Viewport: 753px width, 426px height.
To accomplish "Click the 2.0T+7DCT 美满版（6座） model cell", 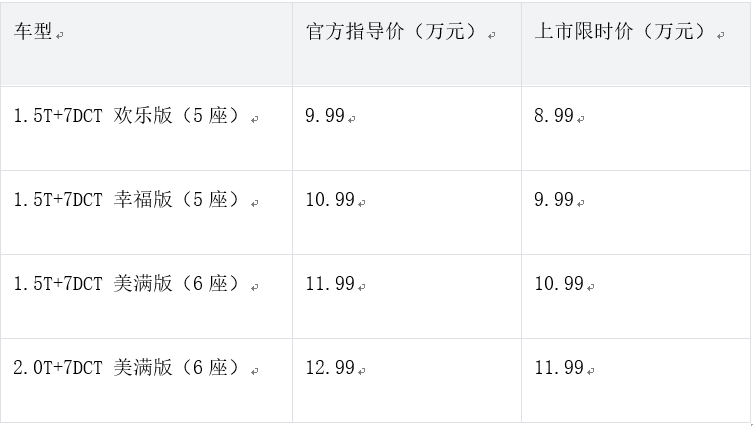I will click(x=130, y=368).
